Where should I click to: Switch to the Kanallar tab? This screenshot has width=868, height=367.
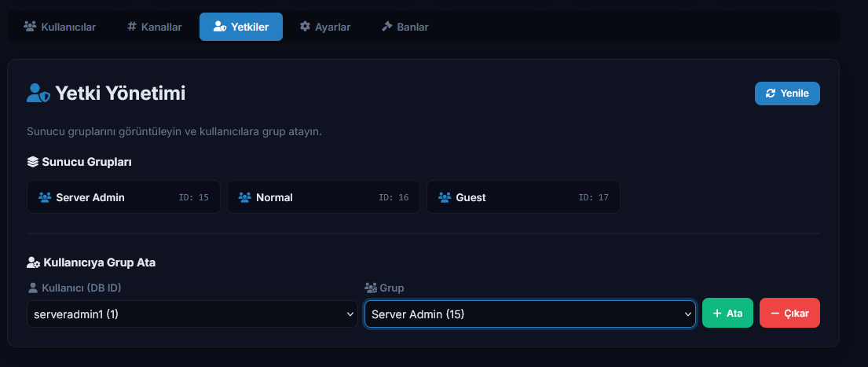pos(155,27)
